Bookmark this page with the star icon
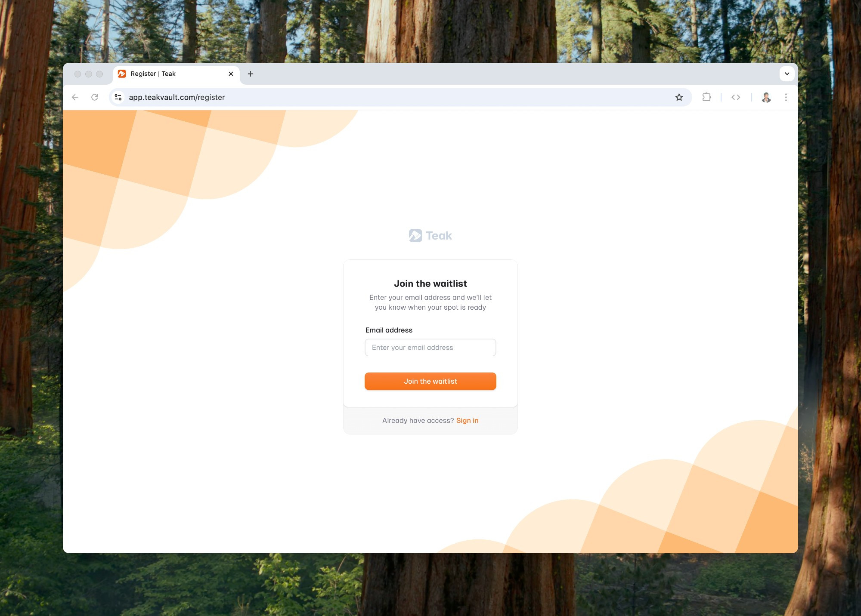 (679, 97)
